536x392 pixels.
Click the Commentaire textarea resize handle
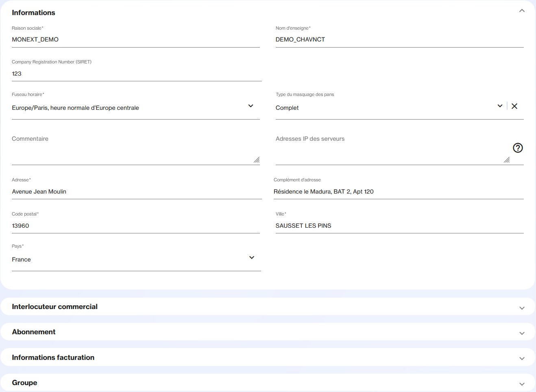coord(257,160)
